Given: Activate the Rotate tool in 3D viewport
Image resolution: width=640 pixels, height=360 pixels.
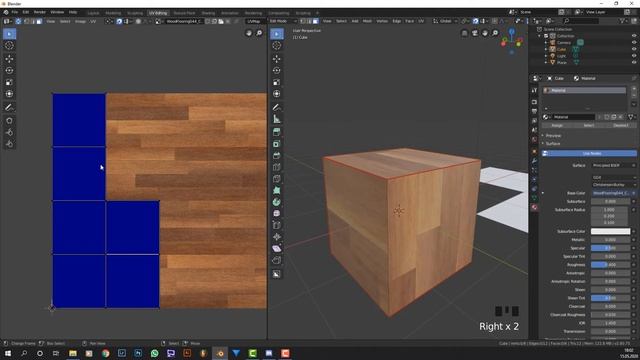Looking at the screenshot, I should pos(277,70).
